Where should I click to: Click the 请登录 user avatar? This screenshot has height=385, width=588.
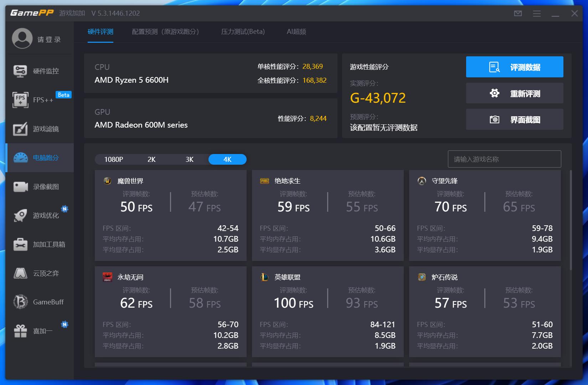[22, 38]
